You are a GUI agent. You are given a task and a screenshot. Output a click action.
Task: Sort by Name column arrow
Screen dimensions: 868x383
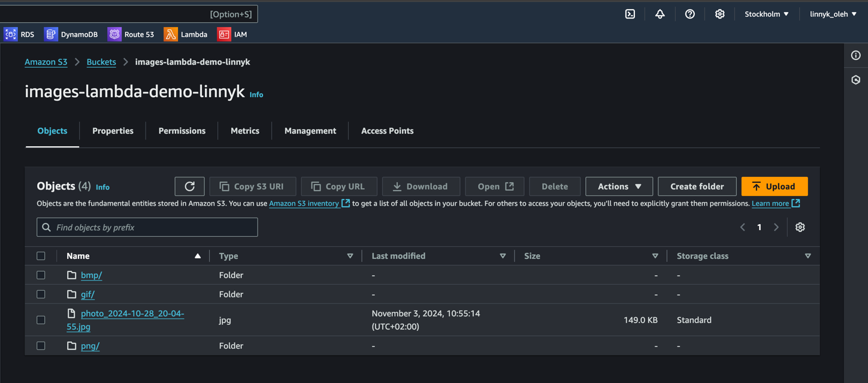tap(198, 256)
